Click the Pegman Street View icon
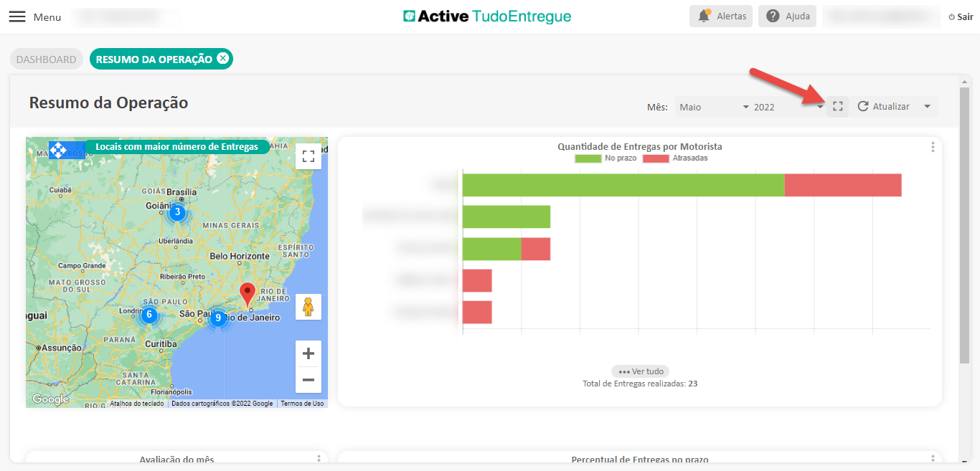Screen dimensions: 980x471 click(x=308, y=307)
